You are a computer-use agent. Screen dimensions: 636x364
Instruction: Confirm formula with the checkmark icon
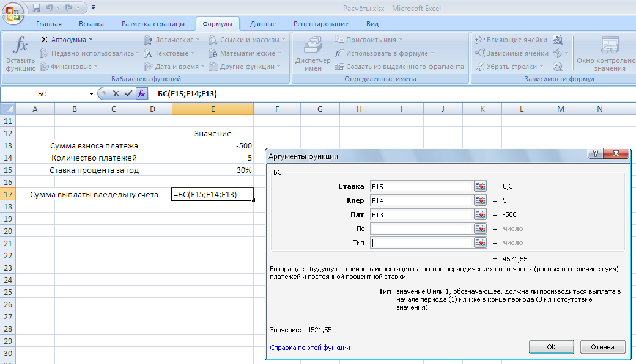(x=128, y=93)
